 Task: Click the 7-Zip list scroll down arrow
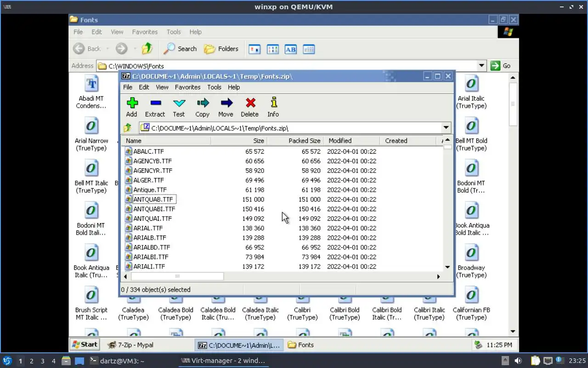click(x=447, y=267)
